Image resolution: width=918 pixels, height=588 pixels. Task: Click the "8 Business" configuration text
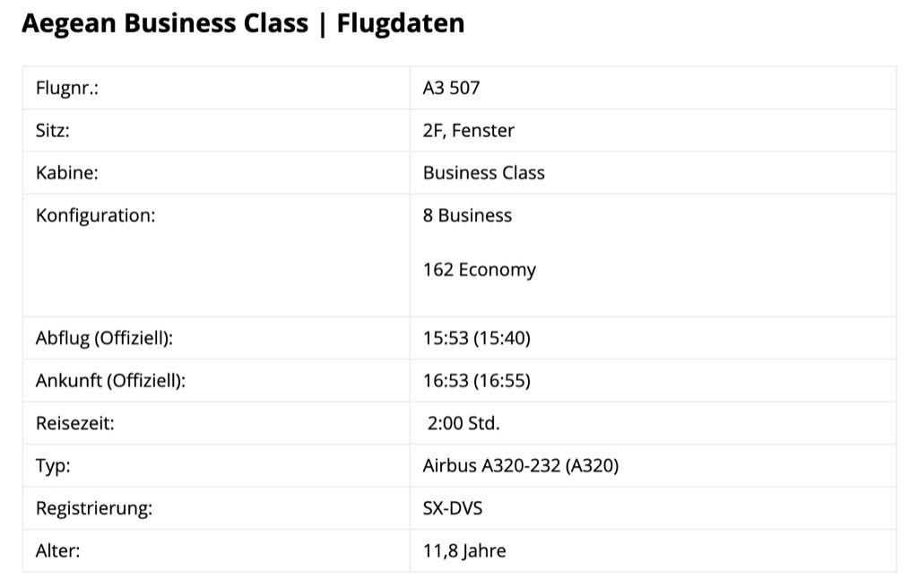[467, 215]
